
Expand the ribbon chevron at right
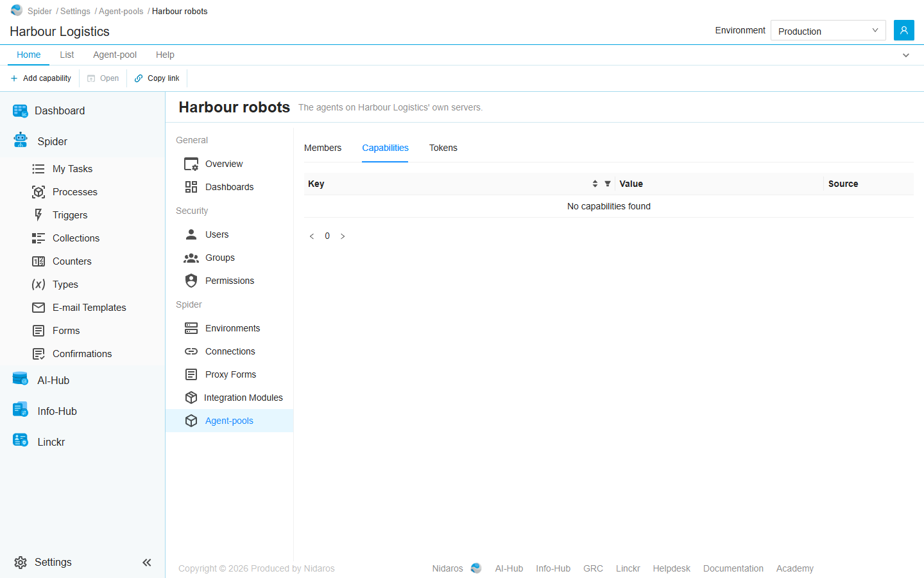pos(906,55)
